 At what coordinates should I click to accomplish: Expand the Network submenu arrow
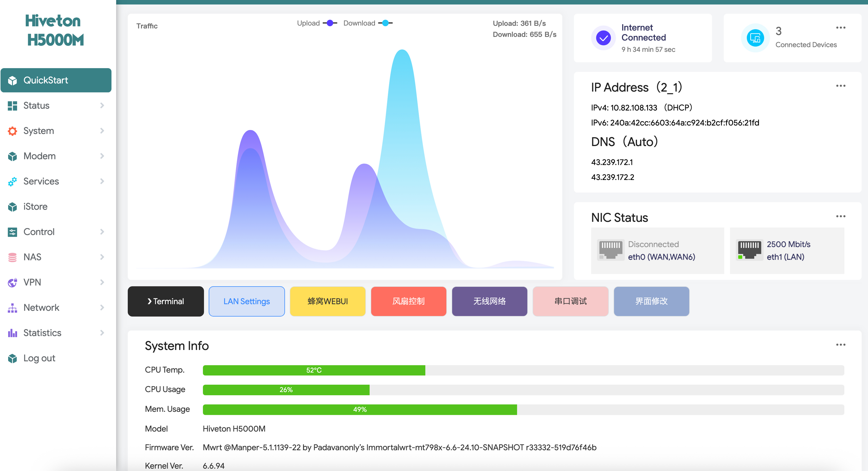click(x=102, y=308)
